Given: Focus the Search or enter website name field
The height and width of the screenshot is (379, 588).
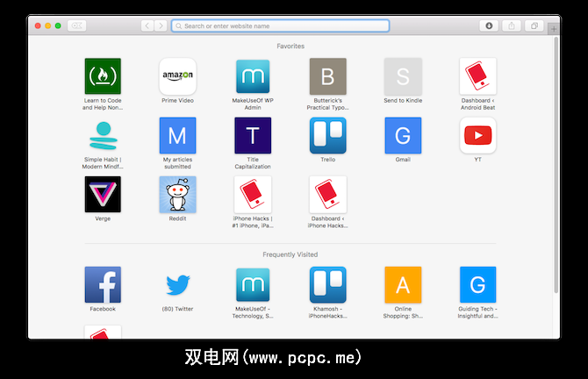Looking at the screenshot, I should click(x=281, y=25).
